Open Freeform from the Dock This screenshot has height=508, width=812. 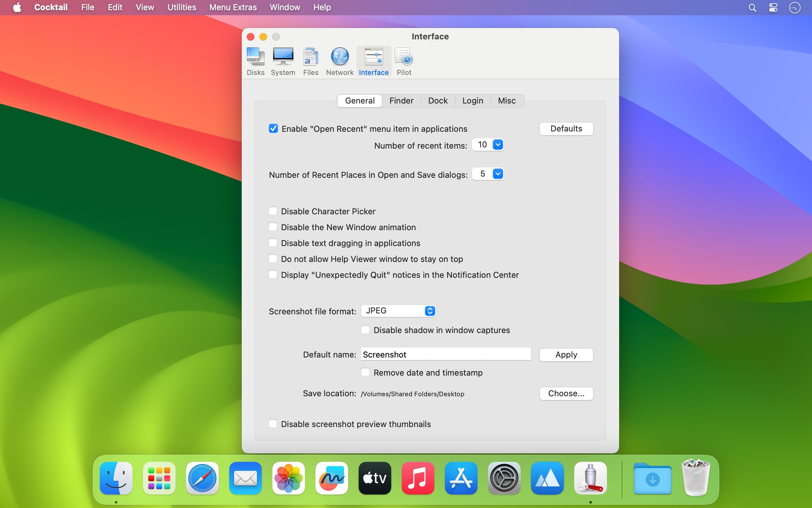[x=331, y=478]
